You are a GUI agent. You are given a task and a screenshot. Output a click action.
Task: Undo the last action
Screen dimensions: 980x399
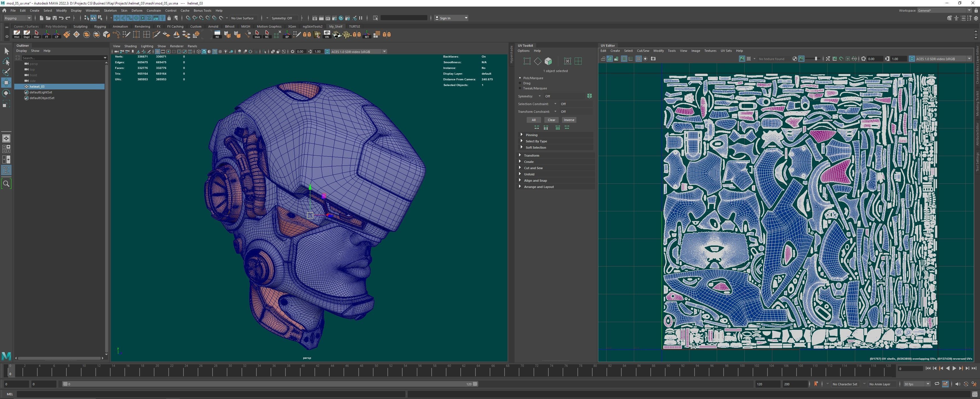pos(61,18)
